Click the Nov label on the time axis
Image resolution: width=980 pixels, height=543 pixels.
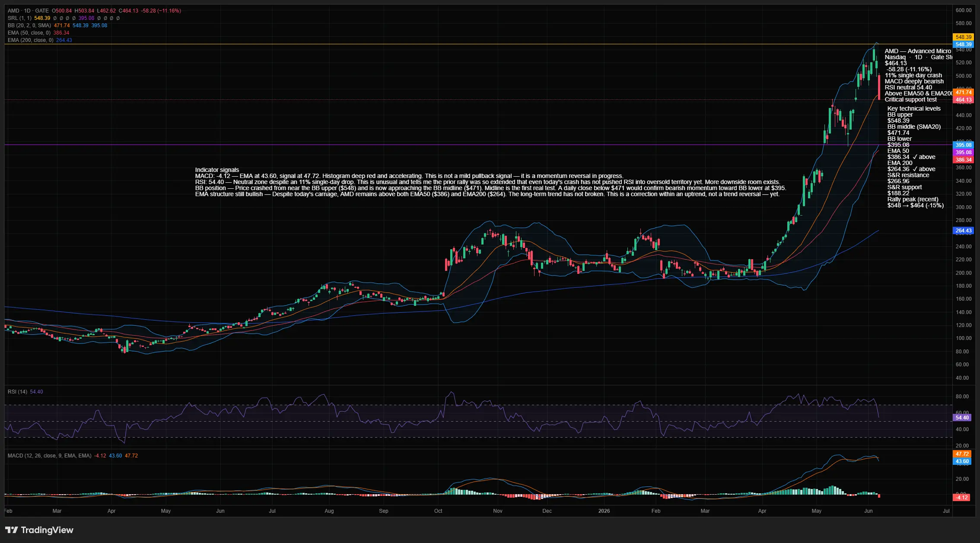point(498,511)
